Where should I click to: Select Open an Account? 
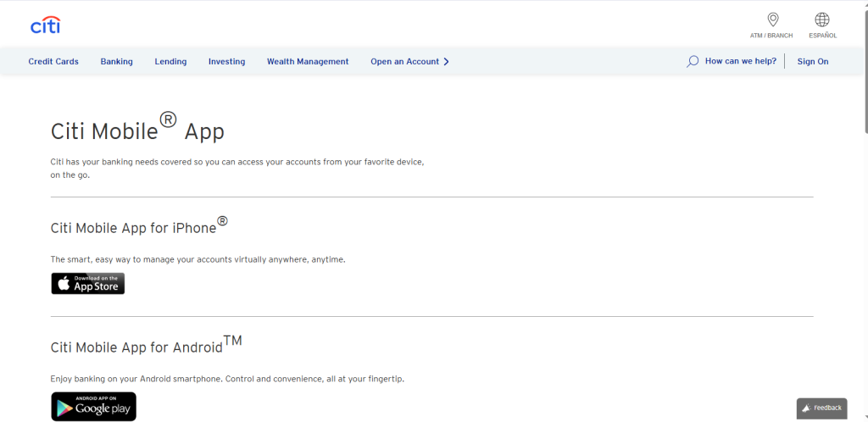(404, 61)
